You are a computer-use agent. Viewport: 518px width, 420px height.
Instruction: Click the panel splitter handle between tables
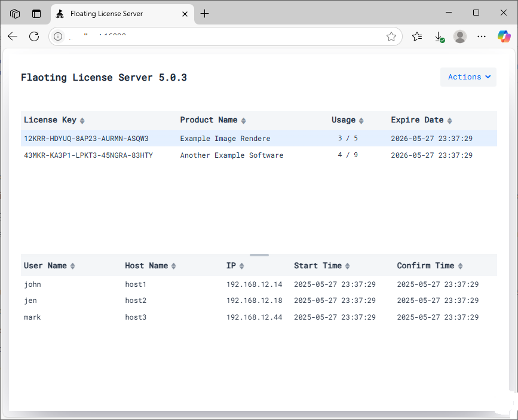(259, 255)
